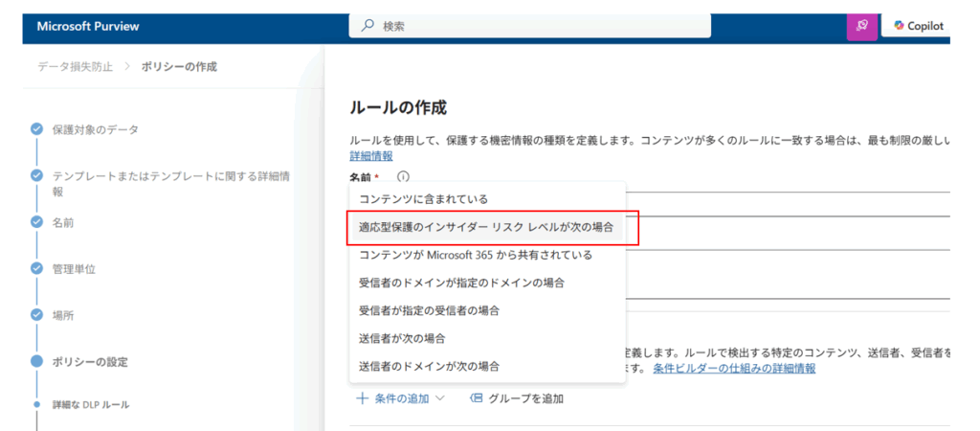Select コンテンツに含まれている from the menu
Screen dimensions: 980x431
[x=423, y=199]
